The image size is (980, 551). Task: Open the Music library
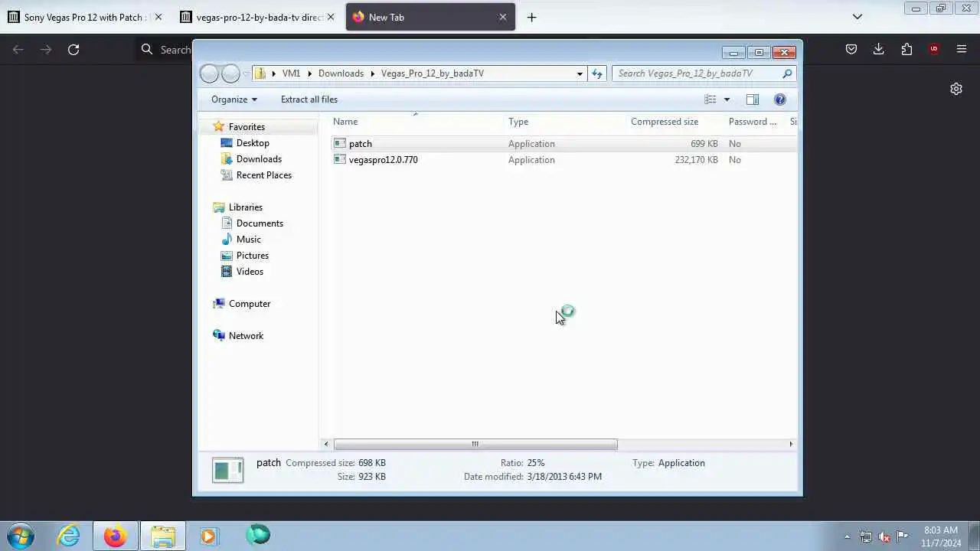(248, 240)
